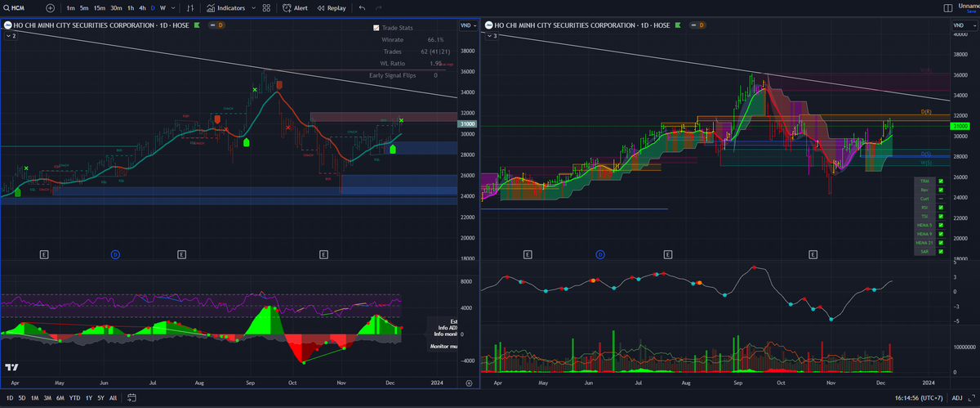Image resolution: width=980 pixels, height=408 pixels.
Task: Click the last E earnings marker on right chart
Action: point(813,254)
